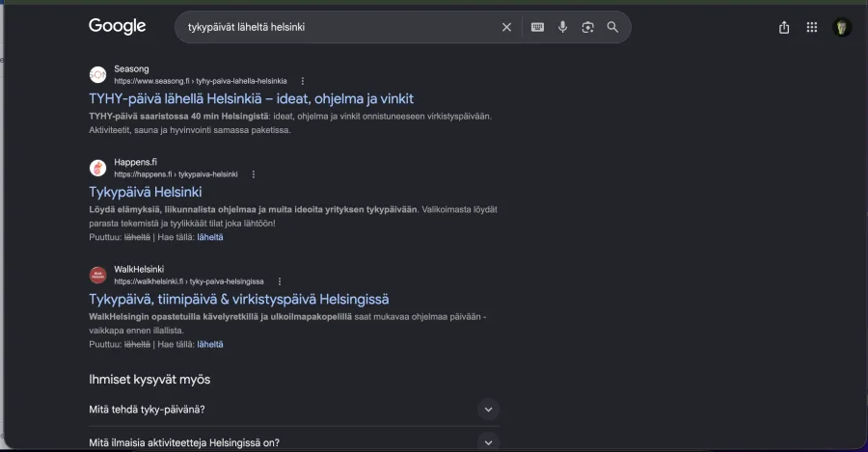Screen dimensions: 868x452
Task: Click 'läheltä' link under Happens.fi result
Action: [210, 237]
